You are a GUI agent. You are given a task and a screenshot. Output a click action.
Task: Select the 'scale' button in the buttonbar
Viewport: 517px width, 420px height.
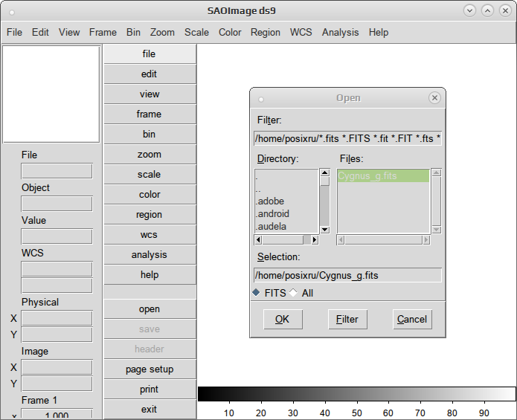[x=150, y=175]
